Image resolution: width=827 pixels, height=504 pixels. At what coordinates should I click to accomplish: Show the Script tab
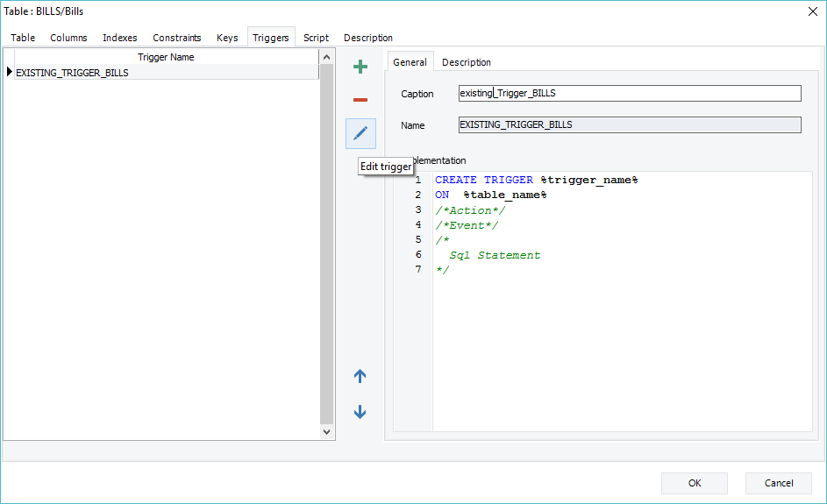316,38
